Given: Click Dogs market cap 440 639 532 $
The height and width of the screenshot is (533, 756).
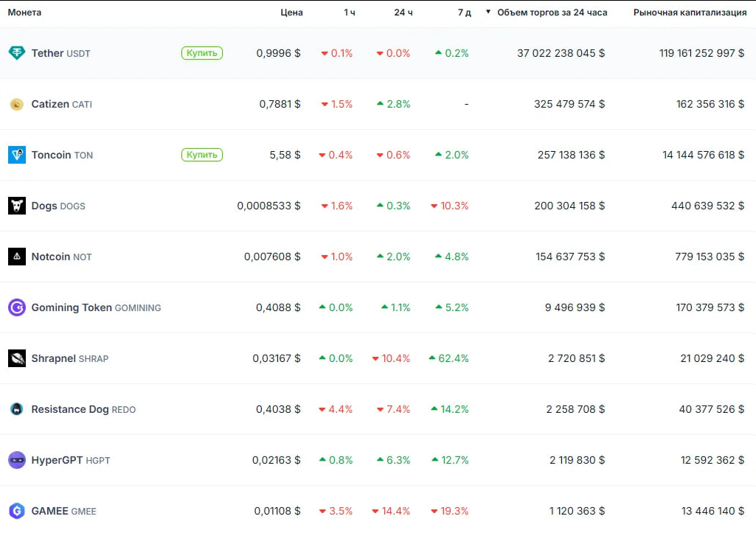Looking at the screenshot, I should 708,206.
